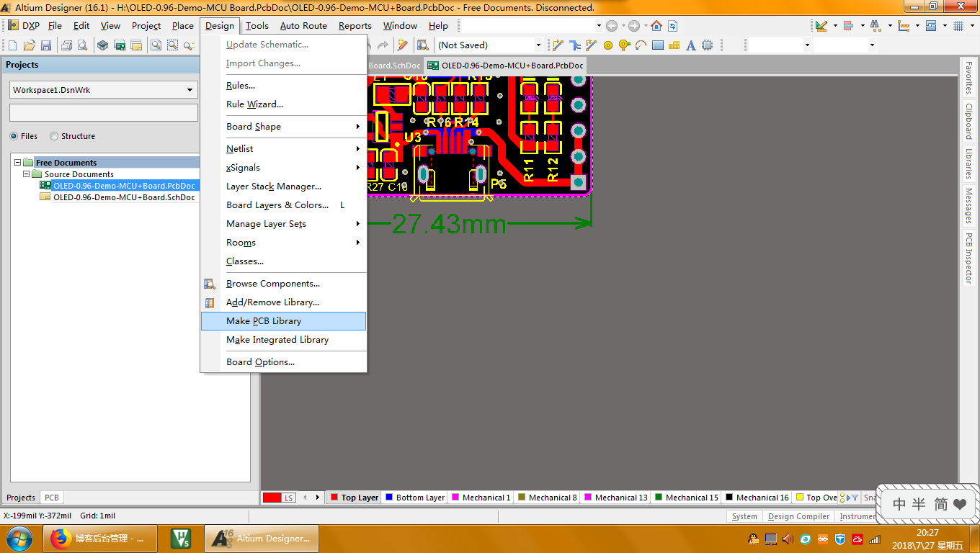Open the Tools menu
This screenshot has height=553, width=980.
[x=257, y=26]
